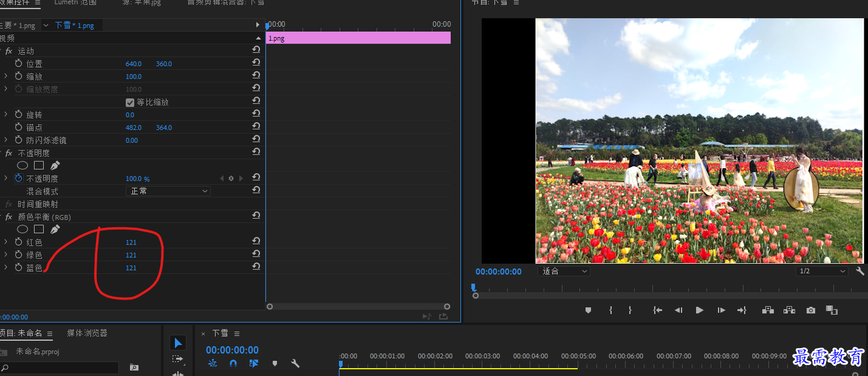Toggle animation stopwatch for 锚点
This screenshot has height=376, width=868.
pos(19,128)
